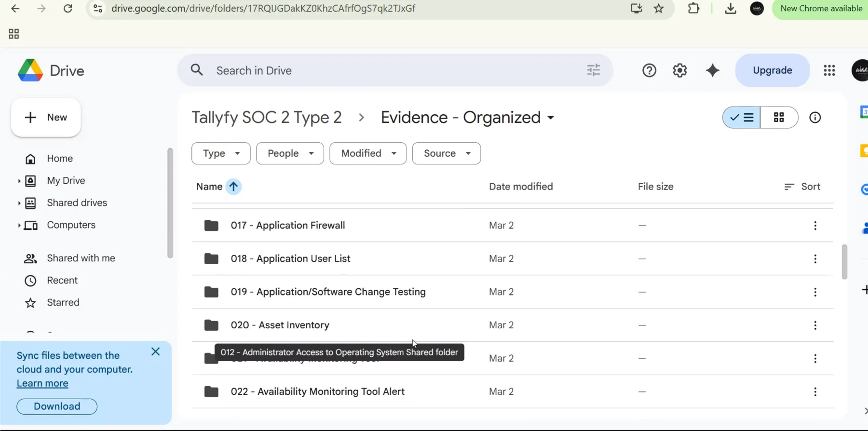The image size is (868, 431).
Task: Open tab groups grid icon below toolbar
Action: click(14, 34)
